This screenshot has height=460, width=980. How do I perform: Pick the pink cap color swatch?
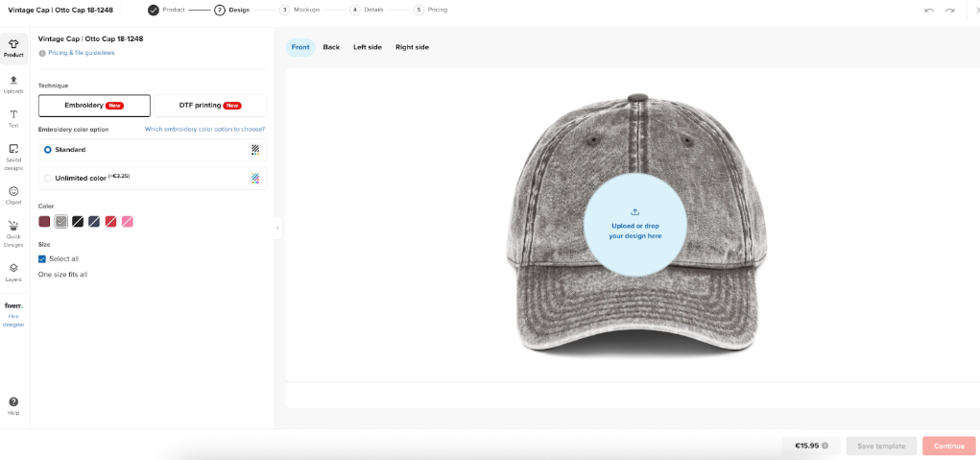pyautogui.click(x=128, y=222)
